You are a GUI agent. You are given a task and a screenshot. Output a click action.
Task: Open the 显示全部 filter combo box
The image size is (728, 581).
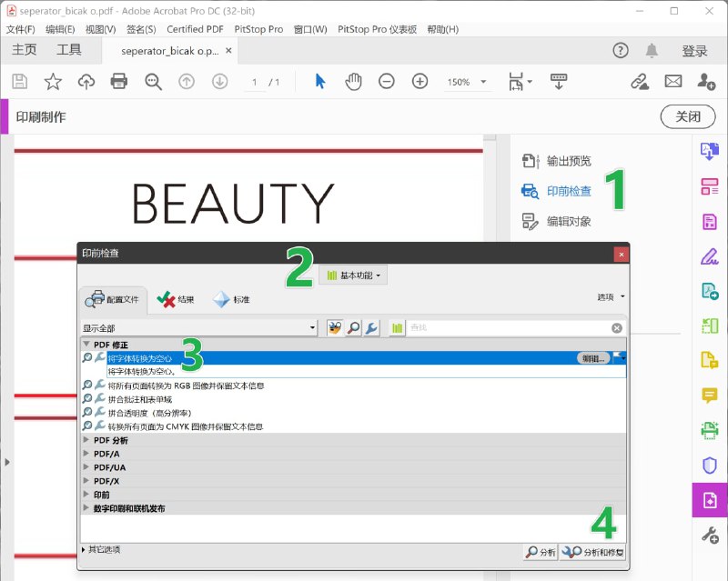[198, 327]
